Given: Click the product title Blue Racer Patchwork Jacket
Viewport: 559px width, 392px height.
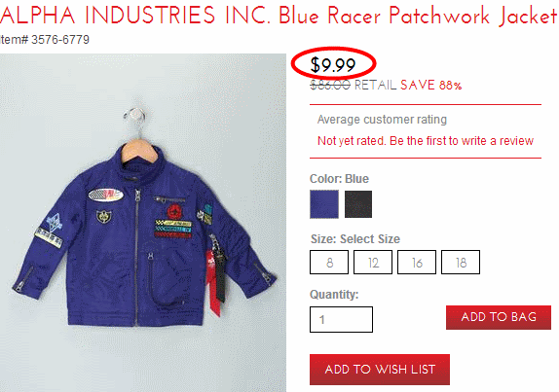Looking at the screenshot, I should click(x=417, y=16).
